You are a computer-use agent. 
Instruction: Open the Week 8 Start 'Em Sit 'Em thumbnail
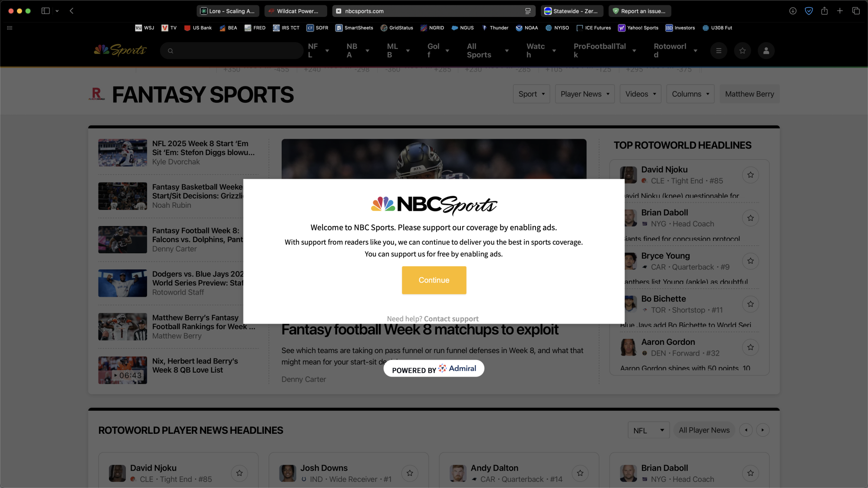click(x=122, y=153)
